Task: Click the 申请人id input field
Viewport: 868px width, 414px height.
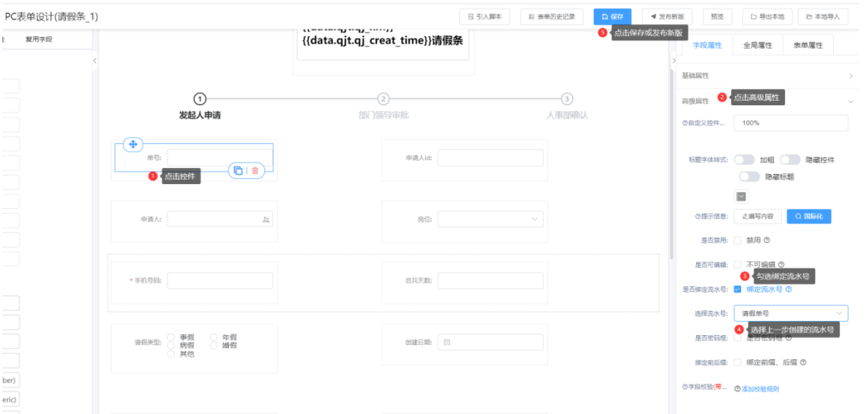Action: click(490, 158)
